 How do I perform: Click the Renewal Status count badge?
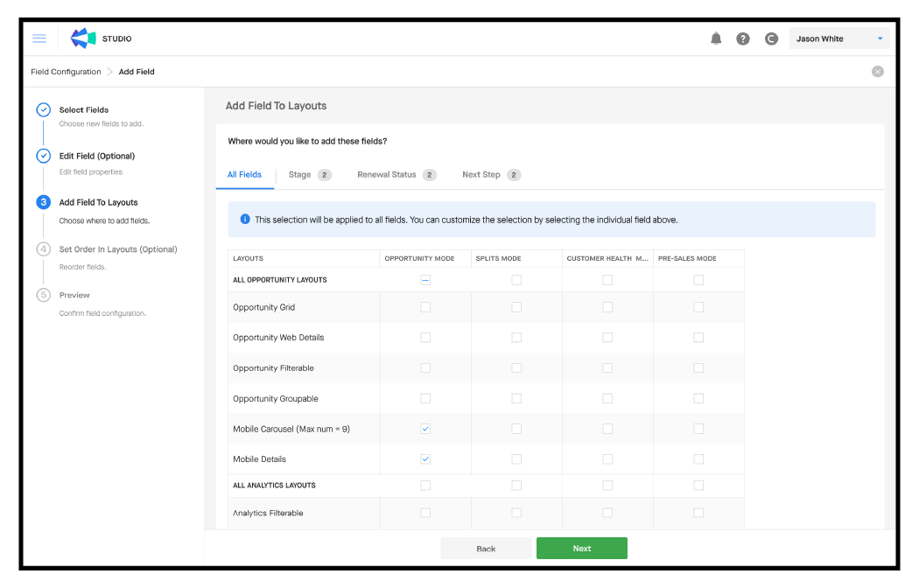(x=430, y=174)
